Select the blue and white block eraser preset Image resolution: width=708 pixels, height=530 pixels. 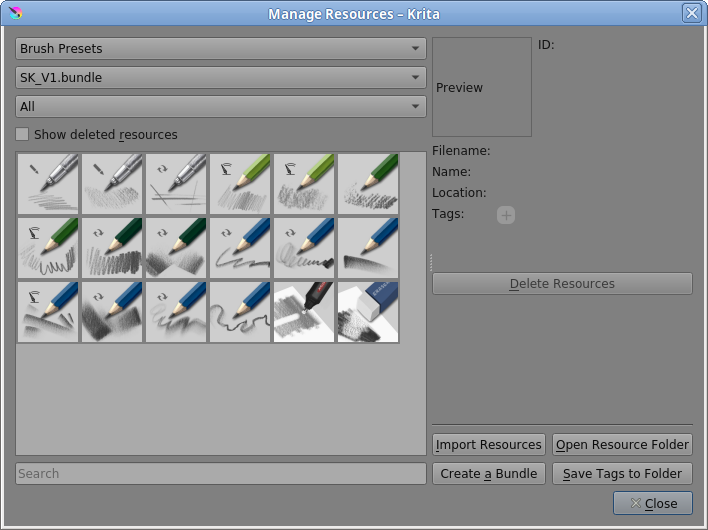pos(368,312)
